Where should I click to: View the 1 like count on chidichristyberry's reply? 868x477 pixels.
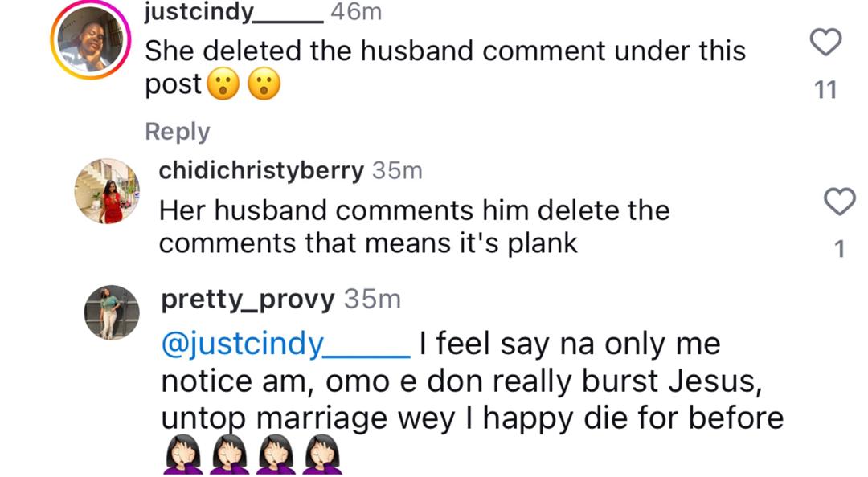pyautogui.click(x=840, y=250)
